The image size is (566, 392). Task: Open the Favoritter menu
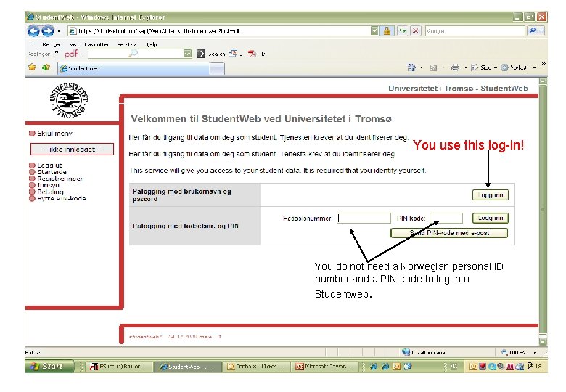[x=97, y=44]
